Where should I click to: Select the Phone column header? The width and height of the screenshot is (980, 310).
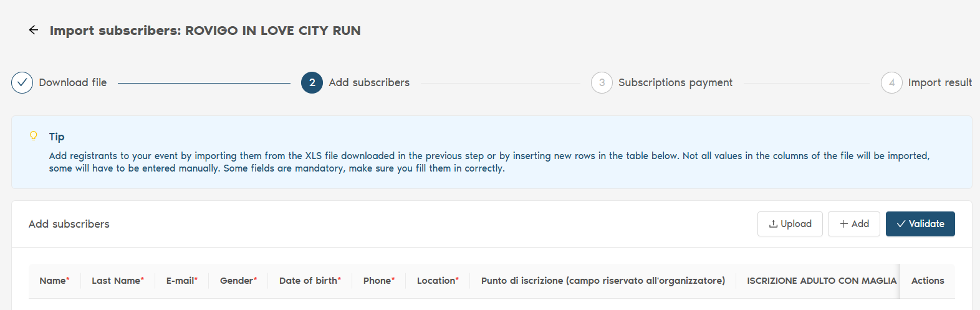379,281
